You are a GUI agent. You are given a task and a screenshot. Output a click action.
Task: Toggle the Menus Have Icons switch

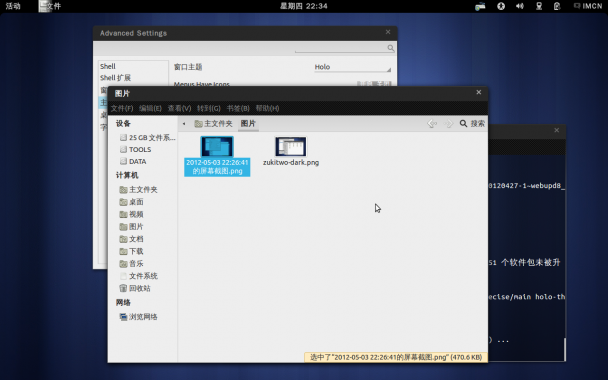374,84
